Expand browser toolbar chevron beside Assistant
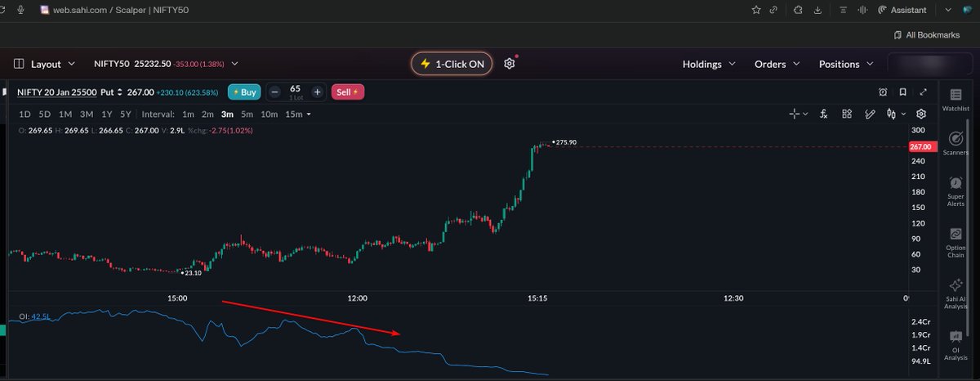This screenshot has height=381, width=980. point(947,10)
